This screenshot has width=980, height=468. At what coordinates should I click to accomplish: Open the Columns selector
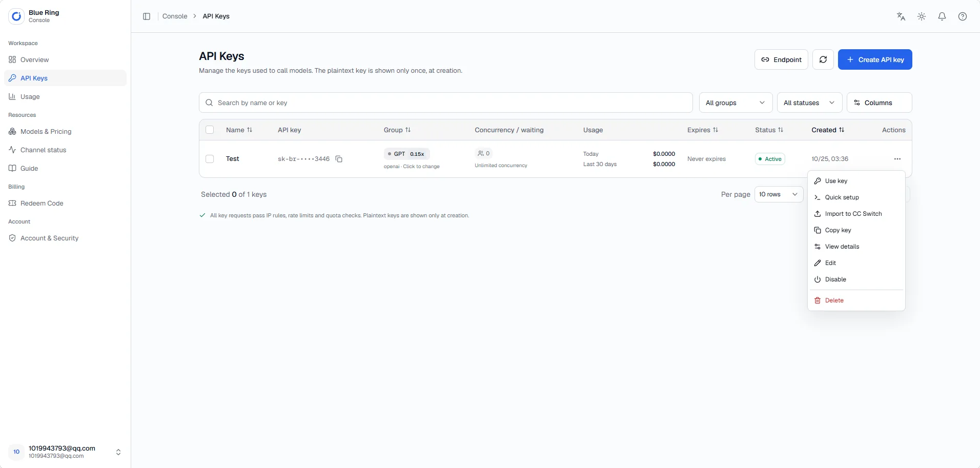879,103
